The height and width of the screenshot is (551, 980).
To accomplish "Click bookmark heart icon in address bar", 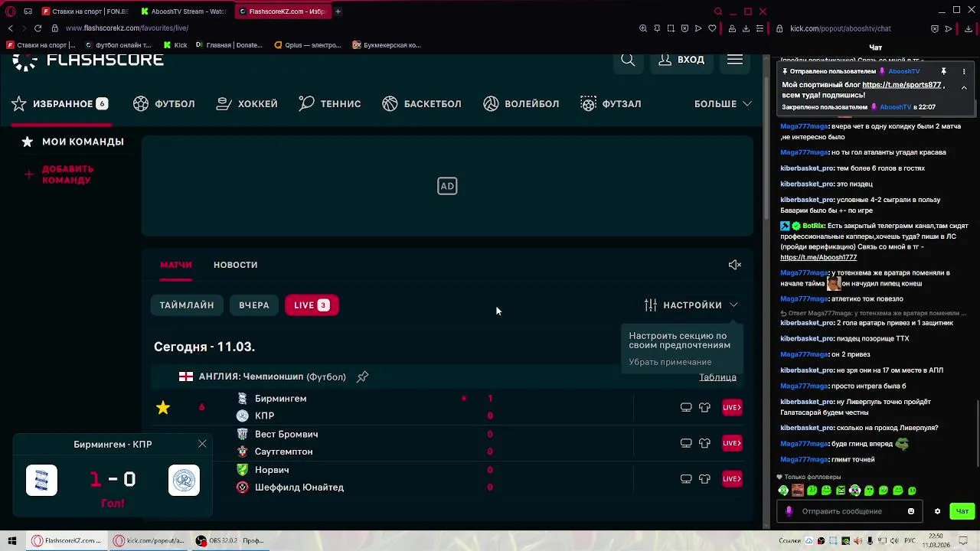I will pyautogui.click(x=712, y=28).
